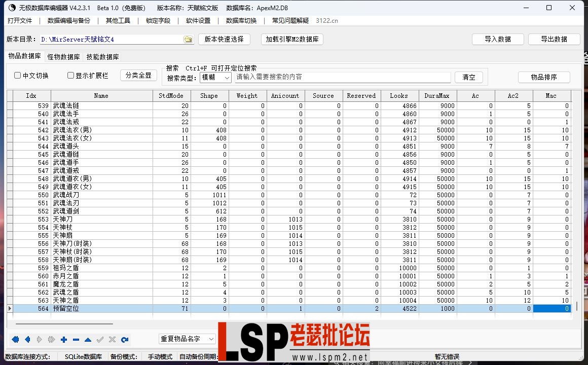This screenshot has width=588, height=365.
Task: Enable the 中文切换 checkbox
Action: [18, 75]
